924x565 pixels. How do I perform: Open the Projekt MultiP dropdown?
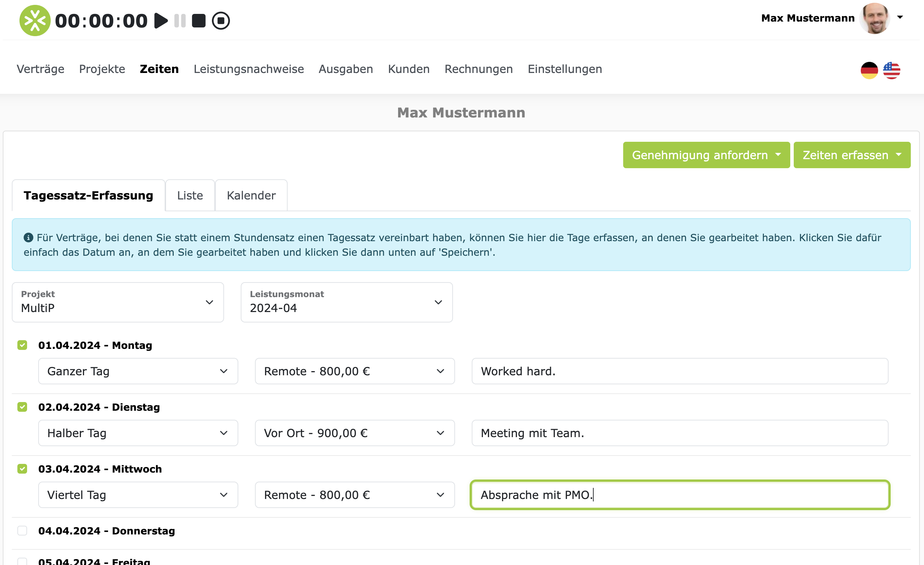point(118,302)
